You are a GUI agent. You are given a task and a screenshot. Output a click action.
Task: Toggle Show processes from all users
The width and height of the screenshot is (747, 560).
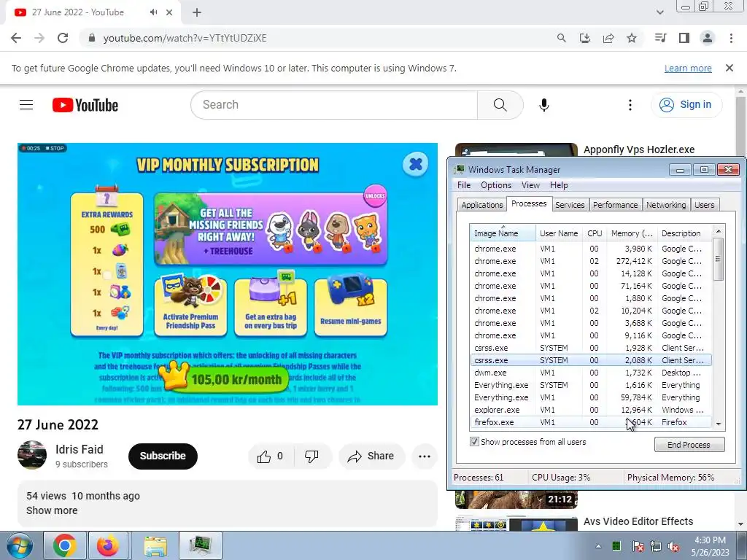point(474,441)
